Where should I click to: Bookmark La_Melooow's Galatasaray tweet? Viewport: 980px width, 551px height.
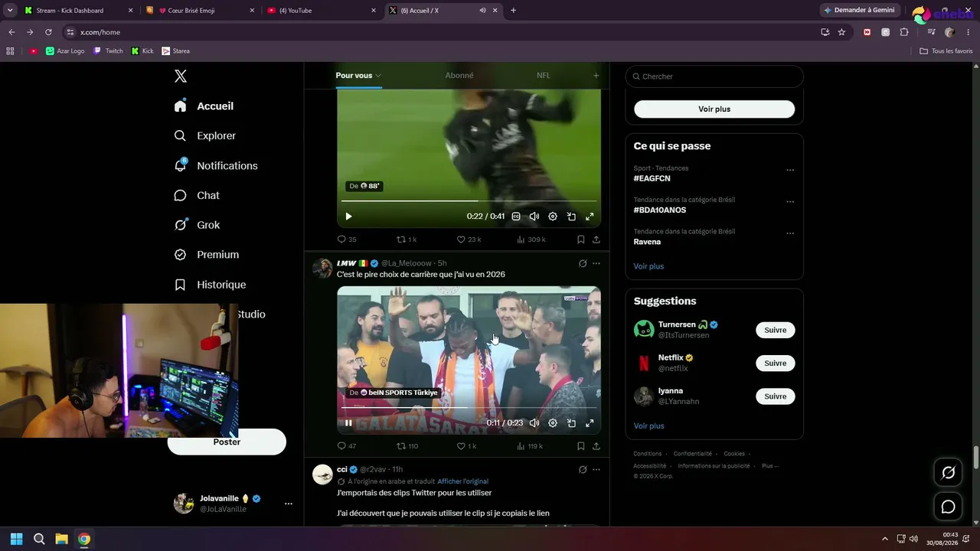pos(580,446)
